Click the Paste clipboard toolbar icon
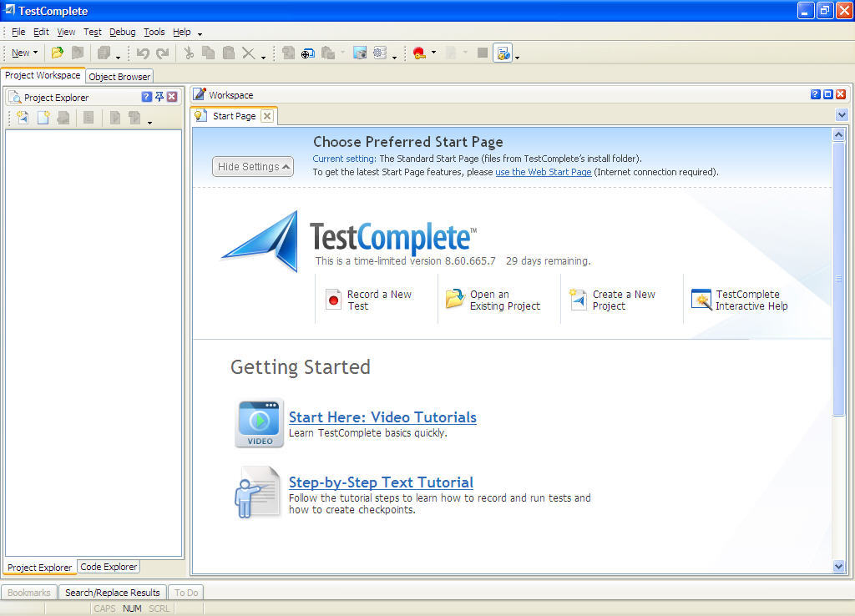This screenshot has width=855, height=616. tap(229, 53)
